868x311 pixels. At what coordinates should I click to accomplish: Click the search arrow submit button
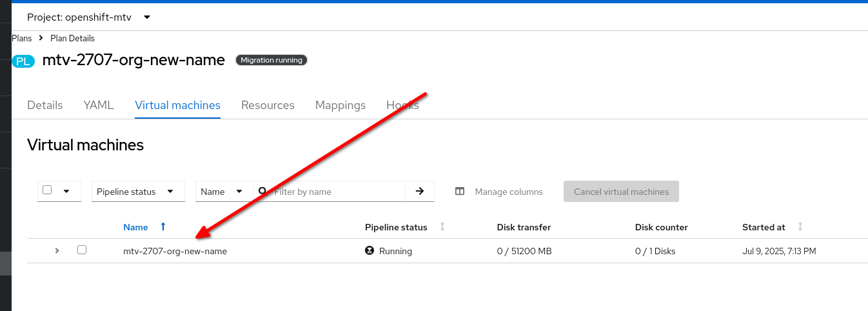point(420,191)
